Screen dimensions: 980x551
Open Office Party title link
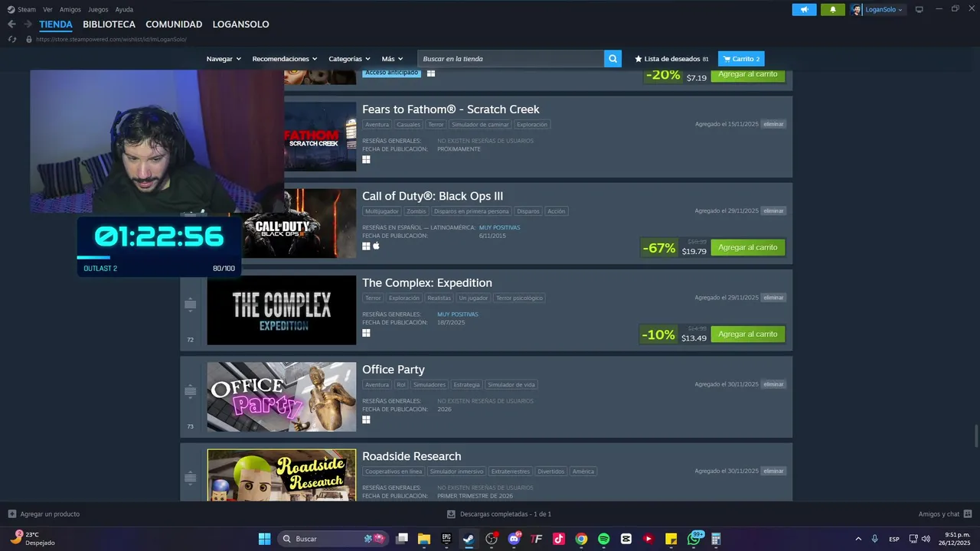click(x=393, y=370)
